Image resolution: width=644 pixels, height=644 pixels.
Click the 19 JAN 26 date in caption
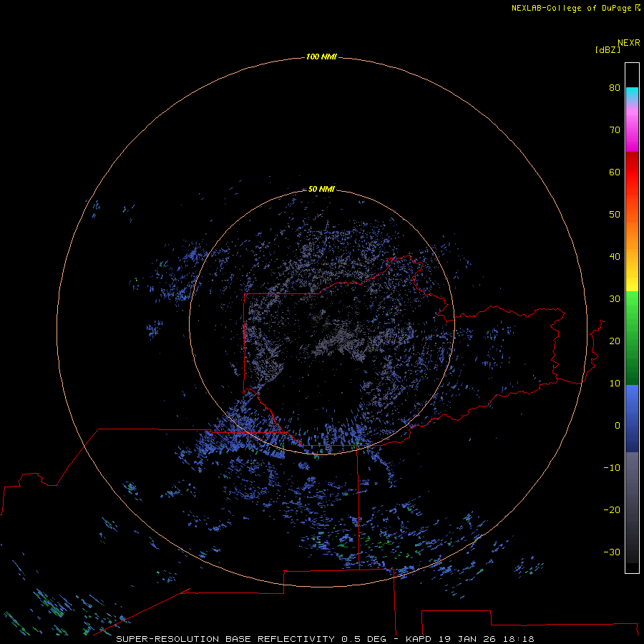coord(467,639)
